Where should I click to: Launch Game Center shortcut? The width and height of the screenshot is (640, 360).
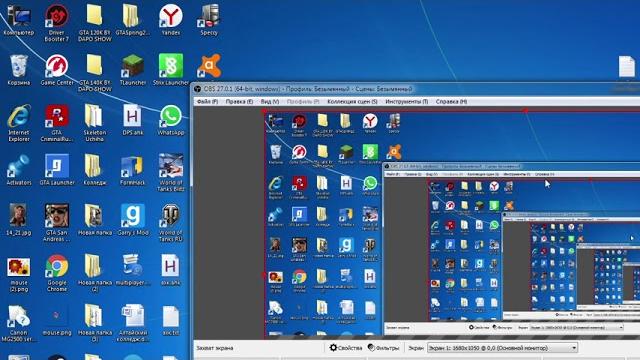click(57, 70)
